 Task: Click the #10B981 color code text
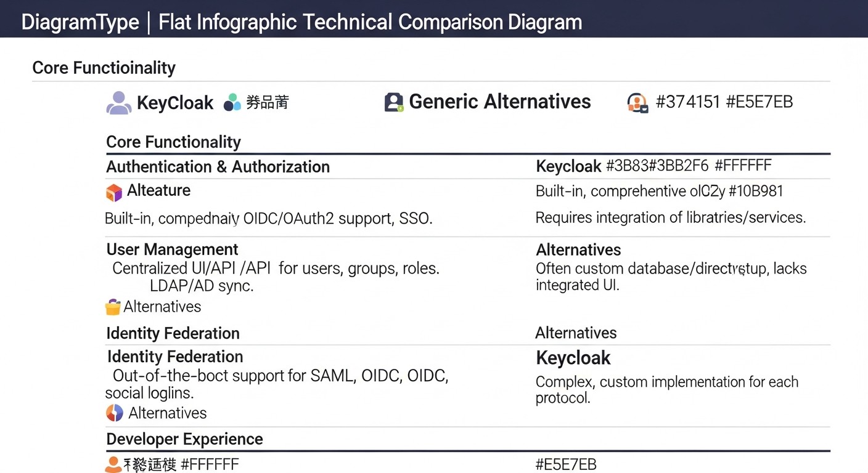coord(756,192)
